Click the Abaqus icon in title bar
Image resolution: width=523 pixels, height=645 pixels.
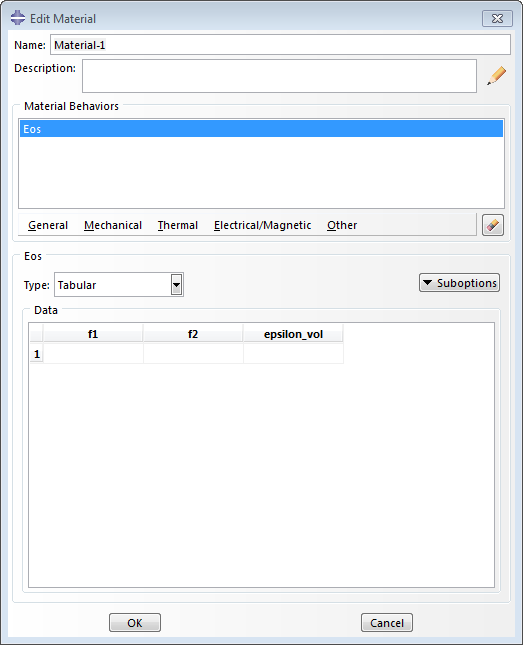18,18
